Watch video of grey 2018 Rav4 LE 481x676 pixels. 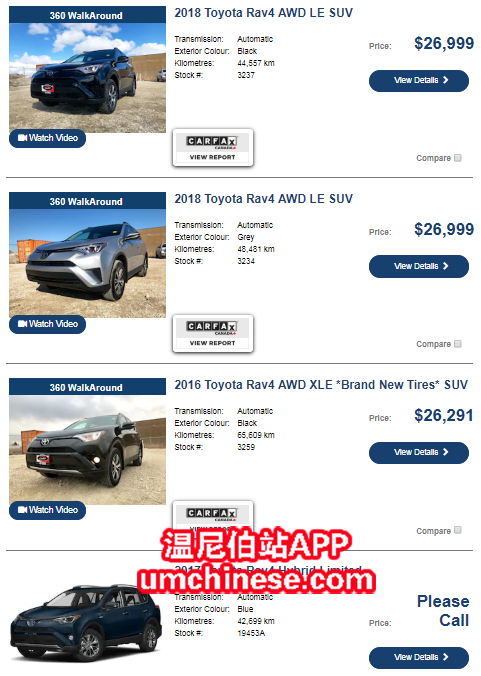pyautogui.click(x=47, y=324)
